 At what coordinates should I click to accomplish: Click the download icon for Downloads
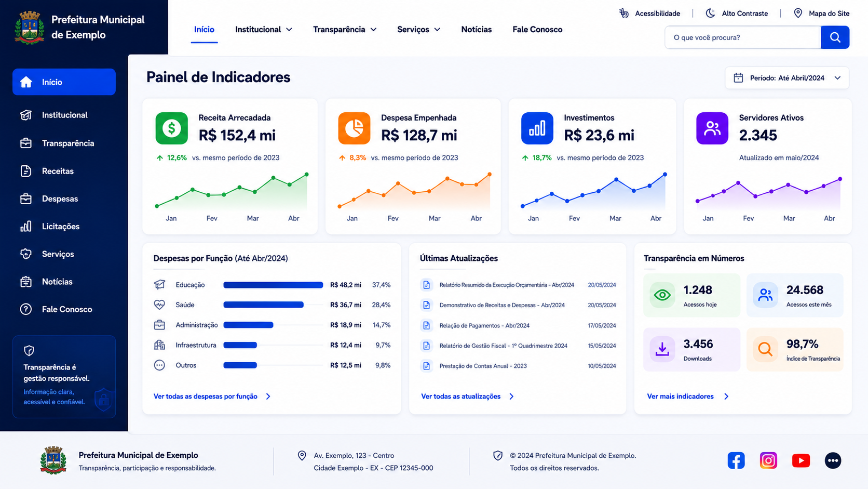coord(662,349)
